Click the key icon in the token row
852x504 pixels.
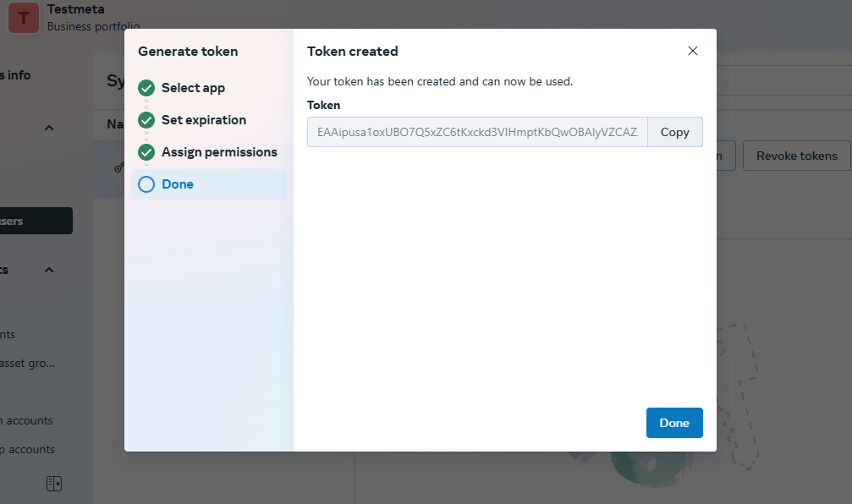(118, 167)
